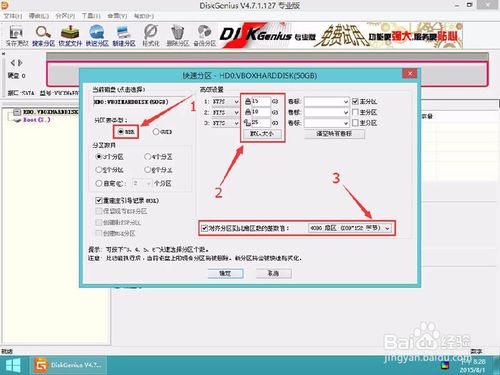Open the View (查看) menu

(x=117, y=16)
